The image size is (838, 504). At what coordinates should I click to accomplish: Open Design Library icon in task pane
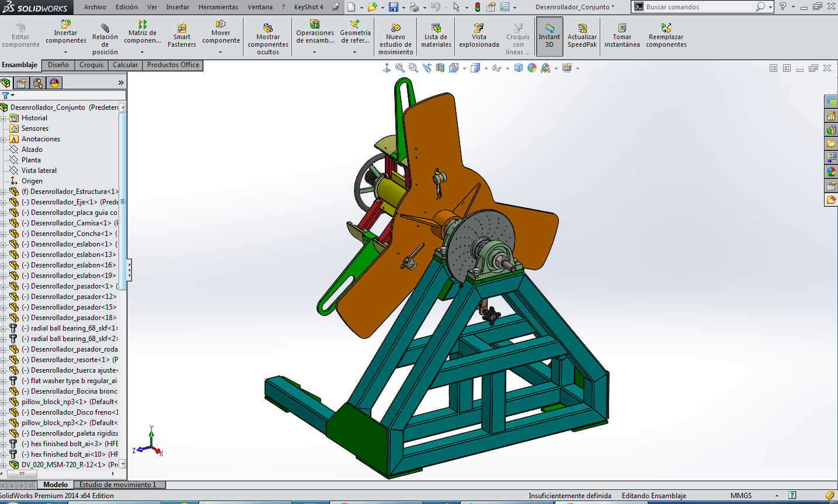pos(831,130)
